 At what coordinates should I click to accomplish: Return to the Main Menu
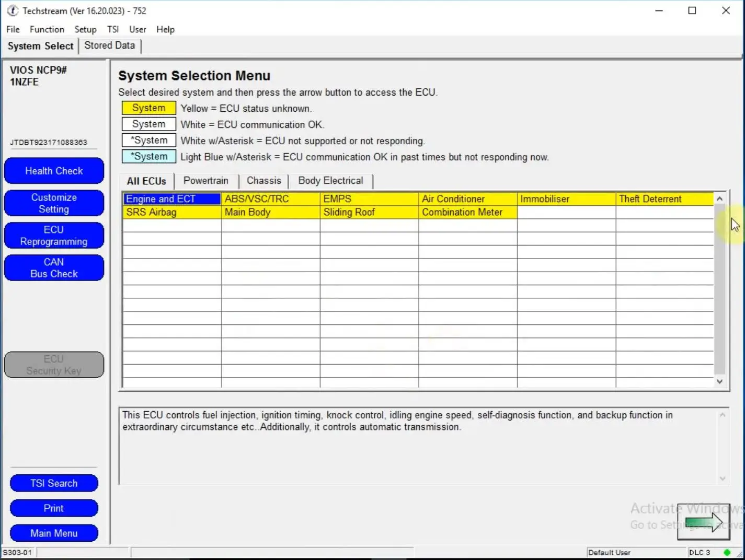point(54,533)
